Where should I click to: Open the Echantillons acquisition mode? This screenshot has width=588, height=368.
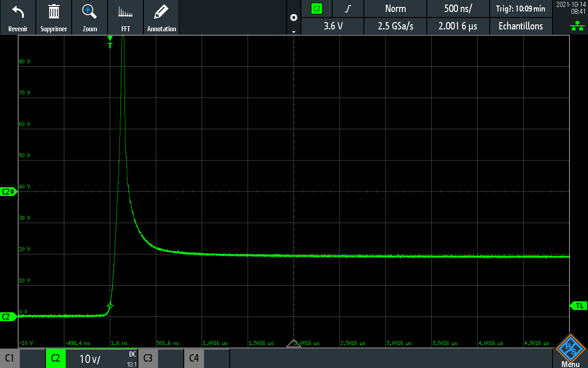[521, 26]
